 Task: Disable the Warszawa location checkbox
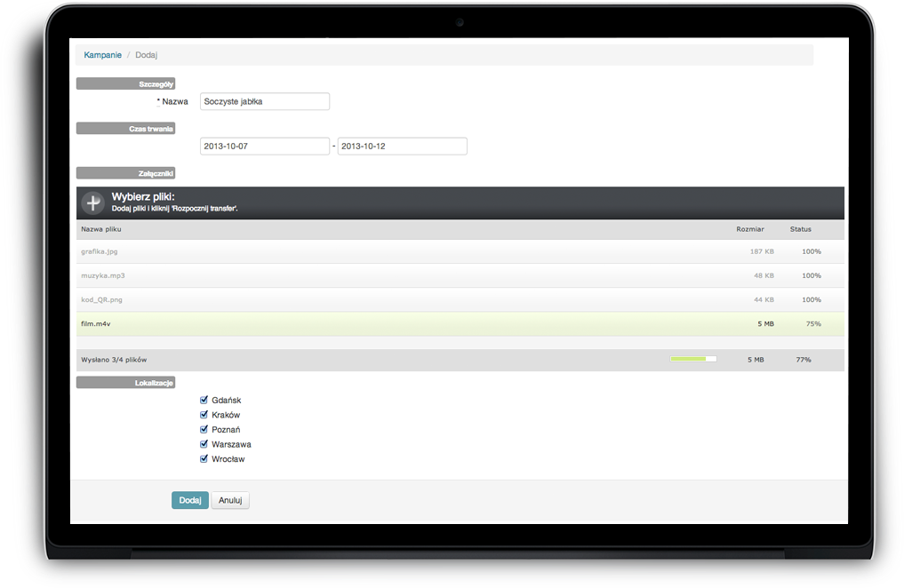tap(204, 444)
